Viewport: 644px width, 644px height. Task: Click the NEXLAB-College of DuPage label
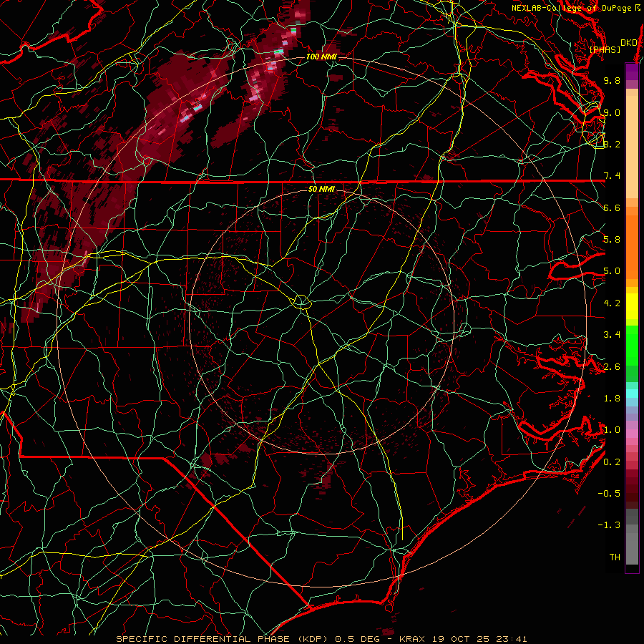(572, 8)
